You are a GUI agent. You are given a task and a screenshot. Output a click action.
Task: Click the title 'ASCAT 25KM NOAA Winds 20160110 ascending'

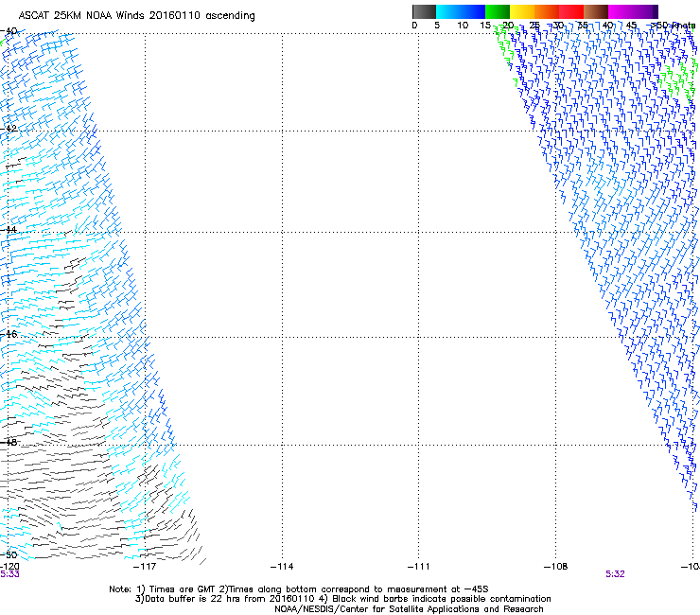tap(136, 16)
